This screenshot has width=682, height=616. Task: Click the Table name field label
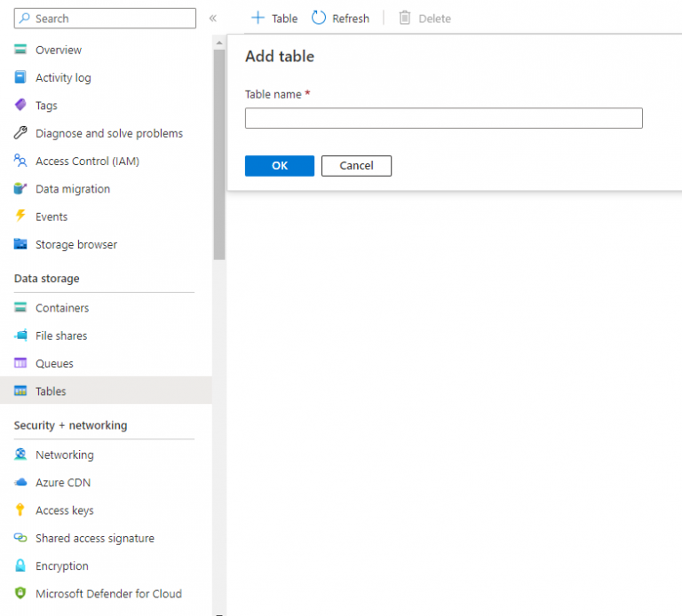tap(274, 94)
